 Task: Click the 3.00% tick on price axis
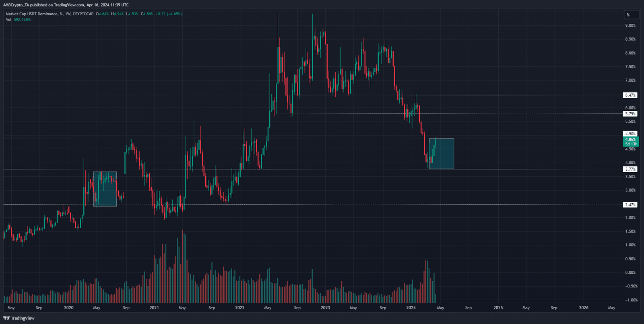click(x=630, y=190)
